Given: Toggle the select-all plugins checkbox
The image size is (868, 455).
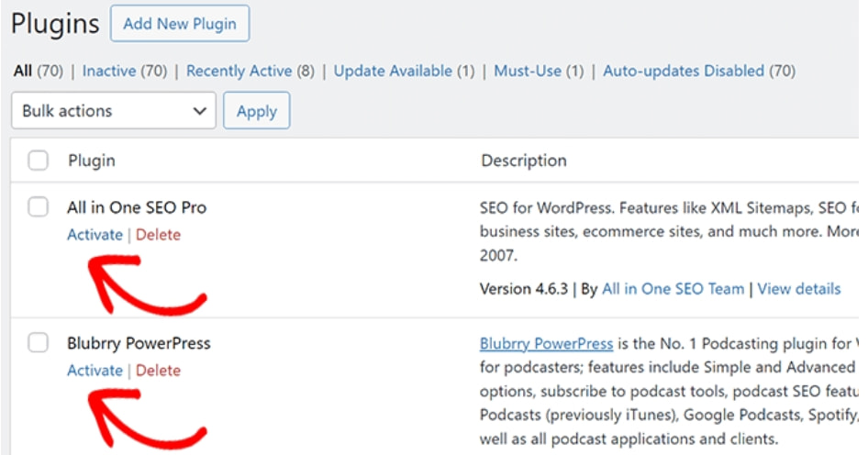Looking at the screenshot, I should [x=38, y=161].
